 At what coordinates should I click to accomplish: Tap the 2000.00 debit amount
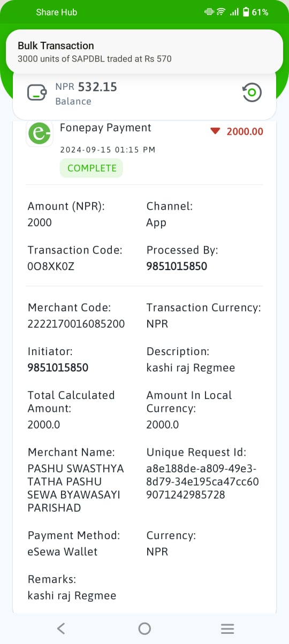tap(245, 131)
